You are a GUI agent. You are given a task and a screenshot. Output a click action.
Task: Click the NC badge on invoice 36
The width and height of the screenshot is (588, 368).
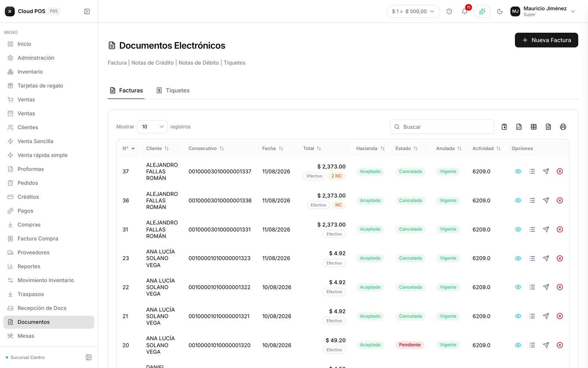click(x=338, y=205)
